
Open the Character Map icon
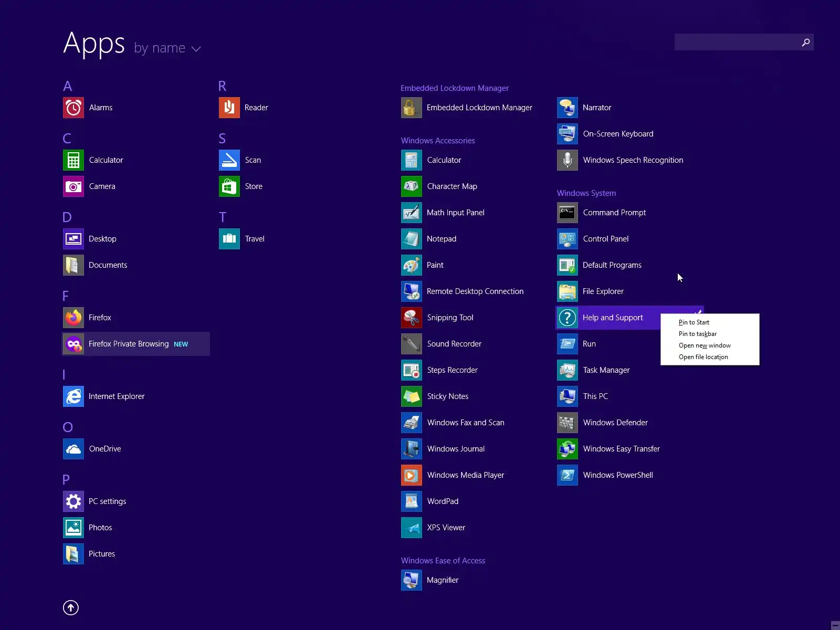[x=412, y=186]
